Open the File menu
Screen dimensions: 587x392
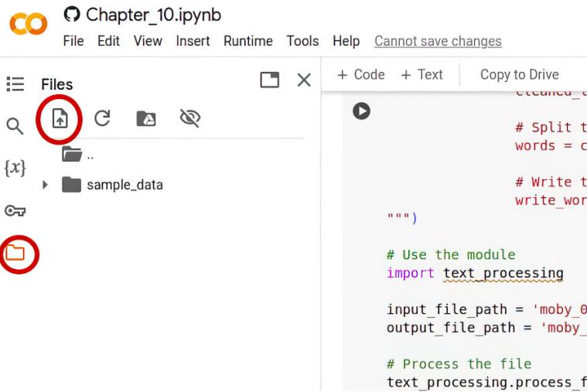point(73,41)
